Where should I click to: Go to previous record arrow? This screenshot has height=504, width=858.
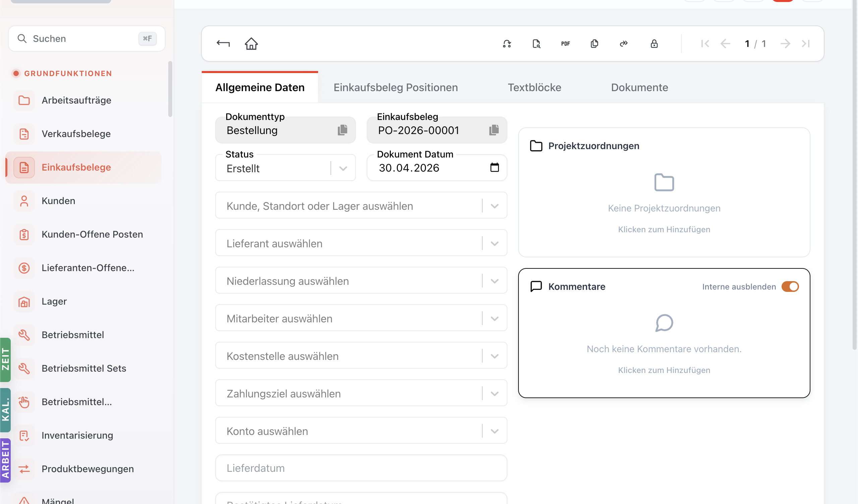[x=726, y=44]
